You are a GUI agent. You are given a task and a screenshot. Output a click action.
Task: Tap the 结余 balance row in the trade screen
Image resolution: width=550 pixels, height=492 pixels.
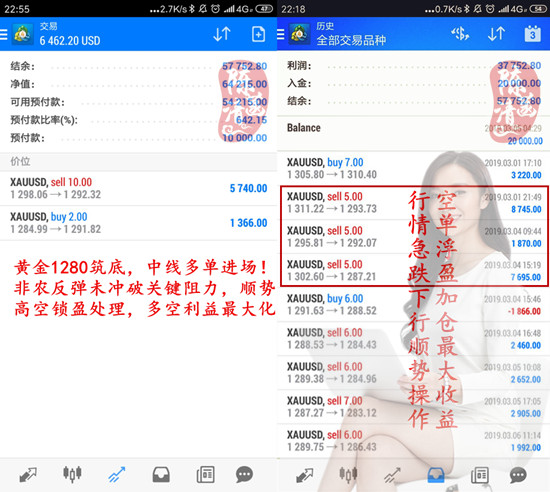tap(139, 66)
